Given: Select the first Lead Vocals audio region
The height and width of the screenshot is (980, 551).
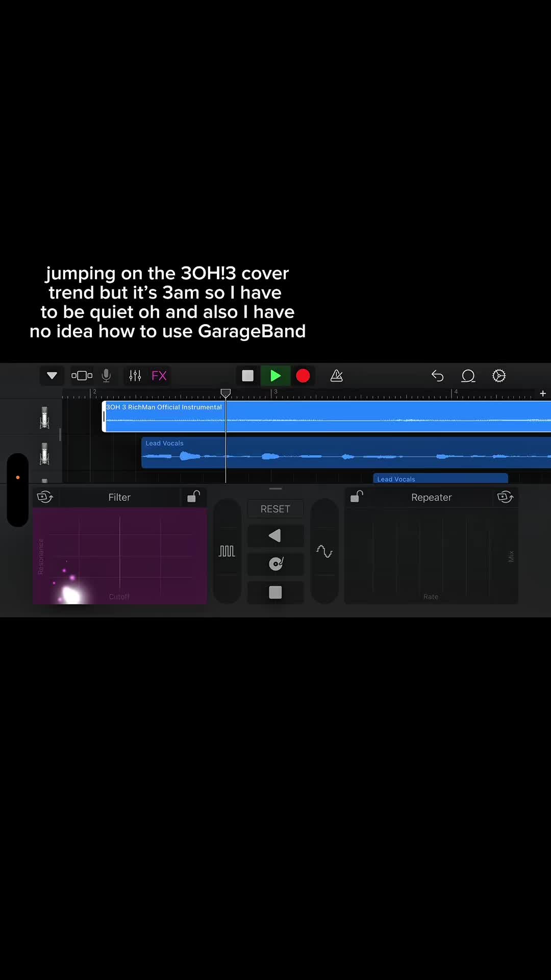Looking at the screenshot, I should coord(346,453).
